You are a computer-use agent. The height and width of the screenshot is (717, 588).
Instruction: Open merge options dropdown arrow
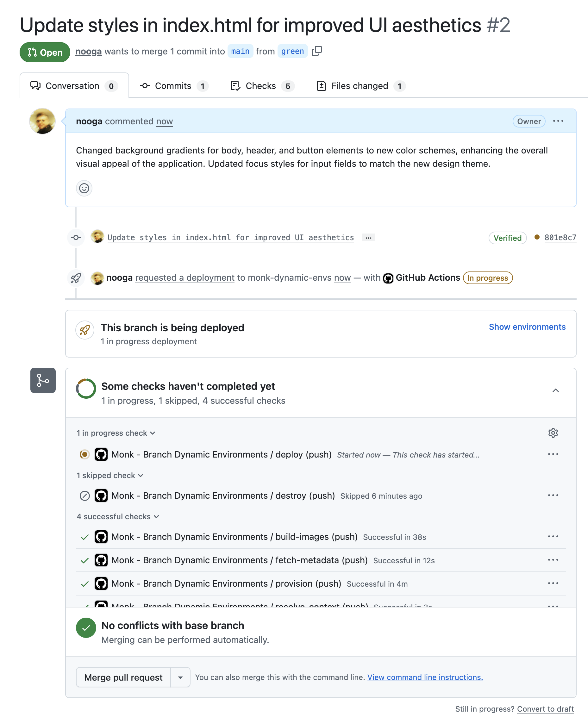[x=180, y=677]
